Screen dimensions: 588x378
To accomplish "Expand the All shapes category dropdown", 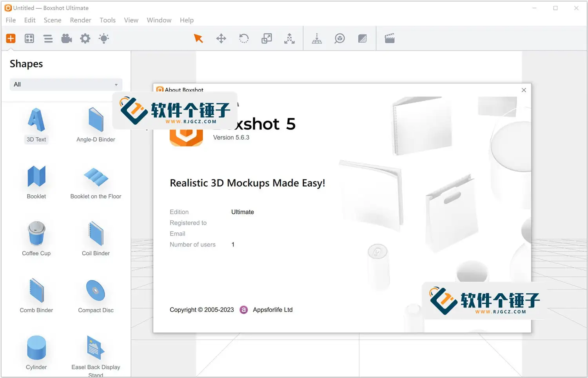I will [66, 84].
